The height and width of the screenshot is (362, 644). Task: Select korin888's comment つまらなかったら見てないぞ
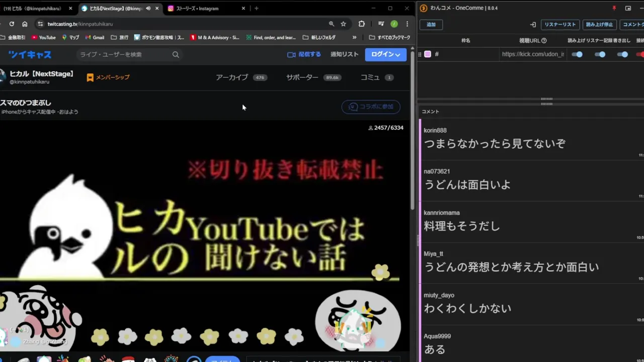tap(495, 144)
